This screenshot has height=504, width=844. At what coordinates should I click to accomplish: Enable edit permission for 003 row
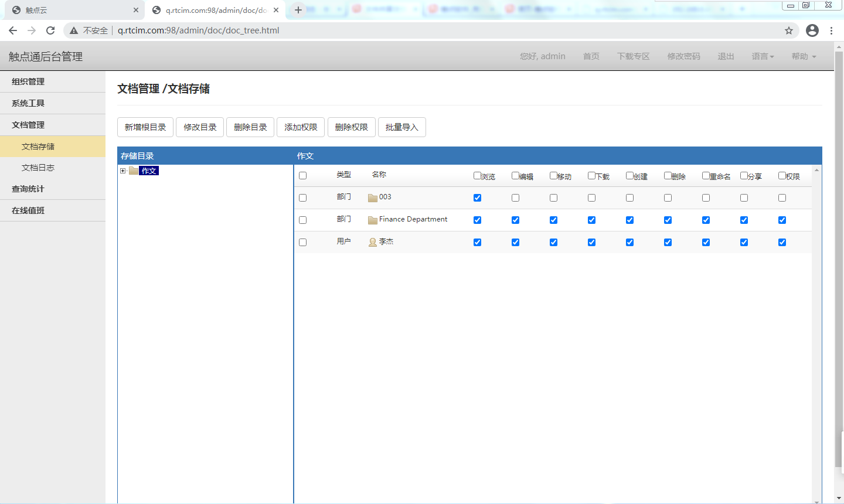515,198
